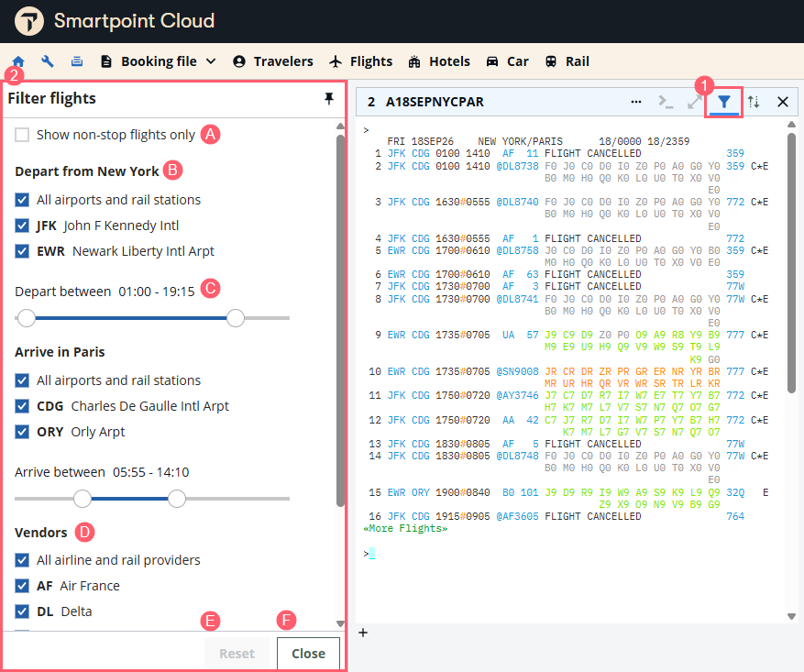
Task: Close the A18SEPNYCPAR terminal tab
Action: coord(783,102)
